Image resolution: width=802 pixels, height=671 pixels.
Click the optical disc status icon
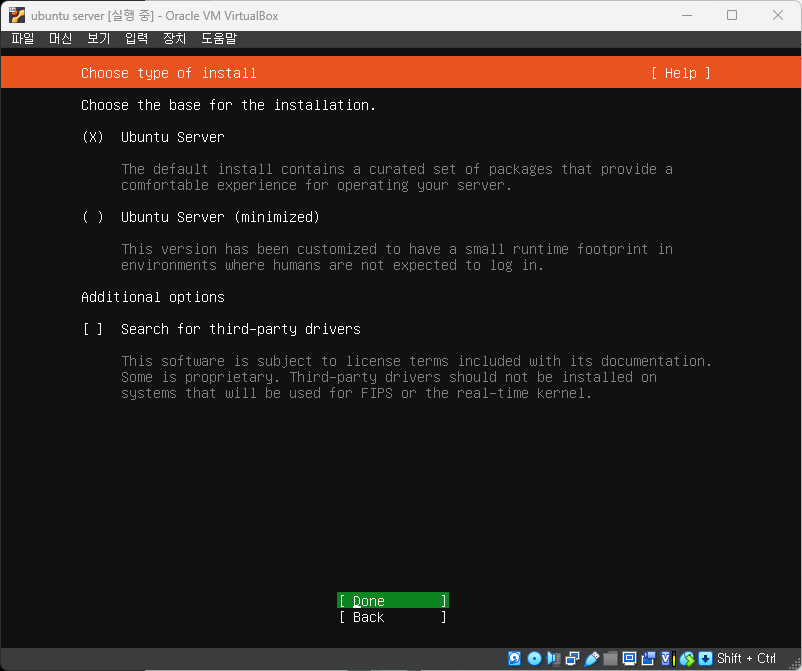tap(534, 659)
